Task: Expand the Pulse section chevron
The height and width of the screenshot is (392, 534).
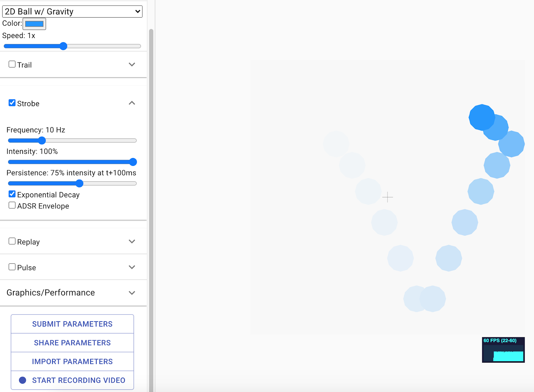Action: [132, 267]
